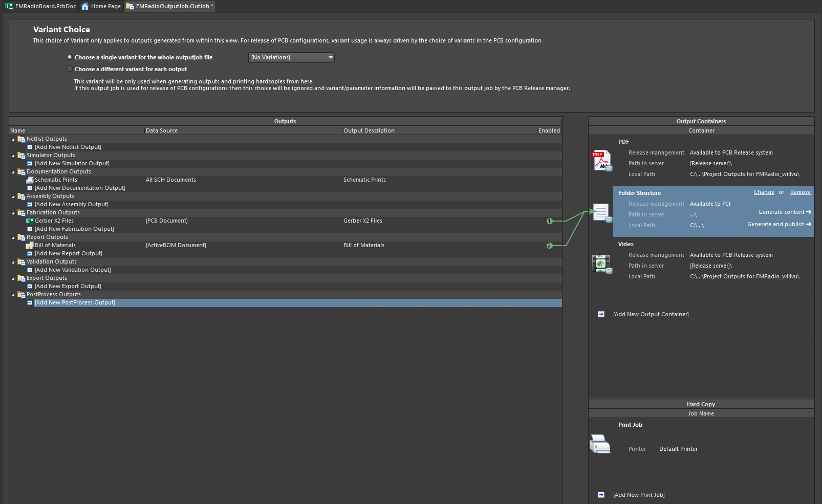The width and height of the screenshot is (822, 504).
Task: Click the PDF container Local Path value
Action: [745, 174]
